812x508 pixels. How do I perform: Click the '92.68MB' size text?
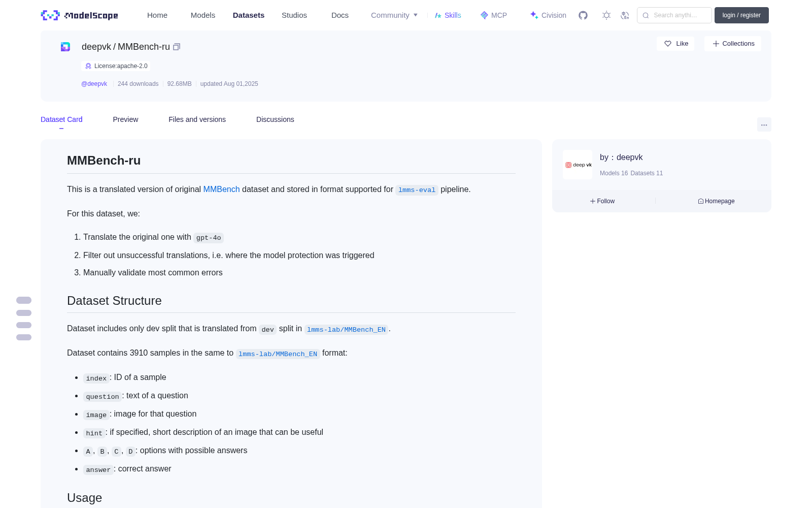point(179,84)
